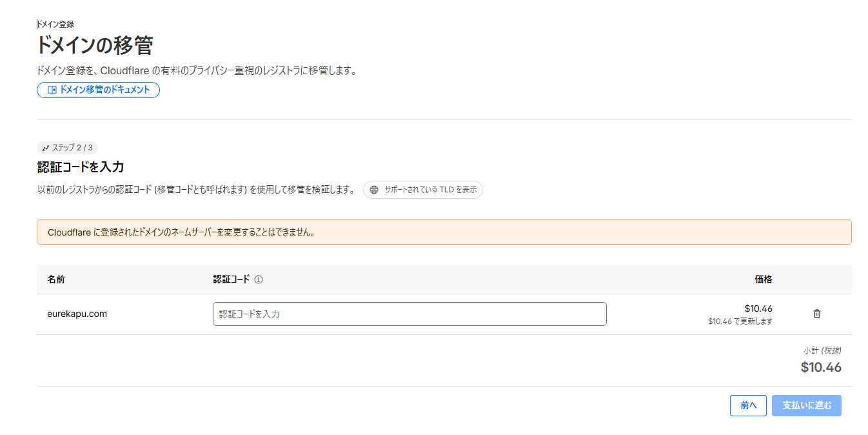This screenshot has height=435, width=868.
Task: Click the 前へ button to go back
Action: pos(748,405)
